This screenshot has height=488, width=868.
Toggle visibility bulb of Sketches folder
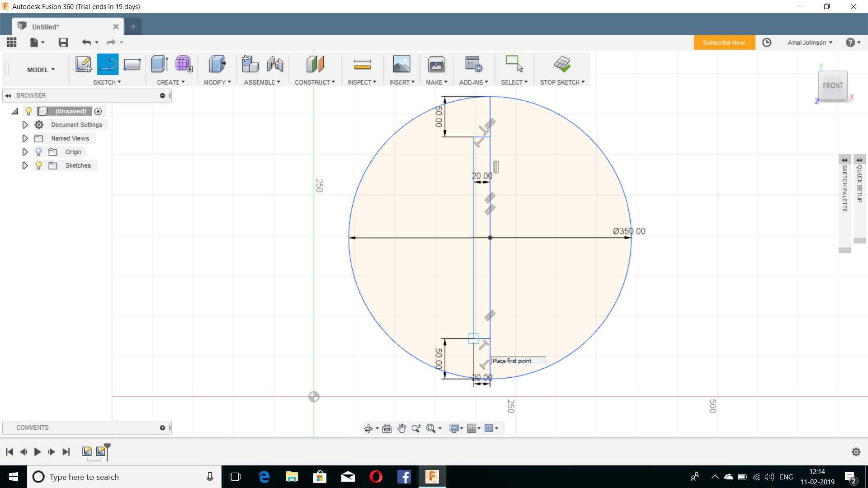39,165
